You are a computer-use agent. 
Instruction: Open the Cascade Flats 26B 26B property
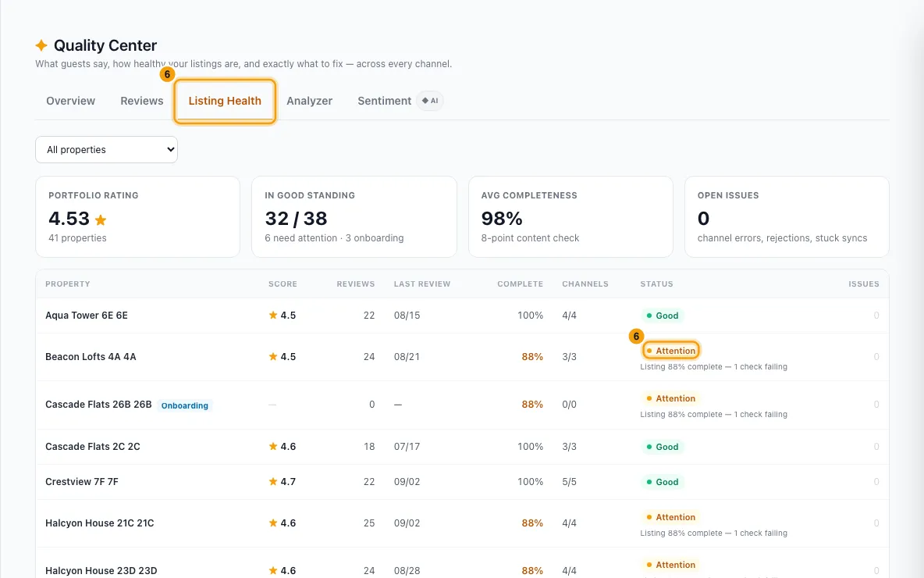pyautogui.click(x=98, y=405)
